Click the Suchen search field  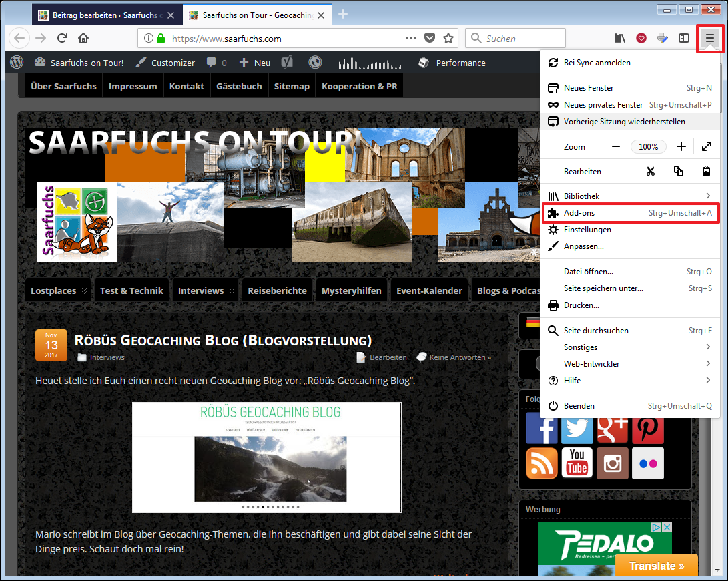click(x=515, y=39)
